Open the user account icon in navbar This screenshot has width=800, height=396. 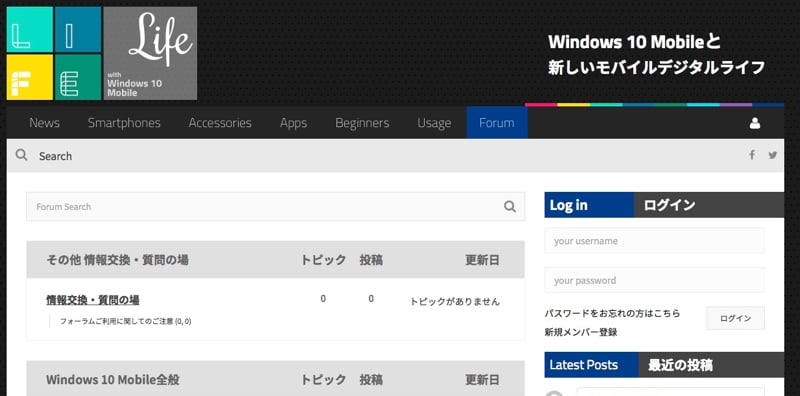[755, 123]
